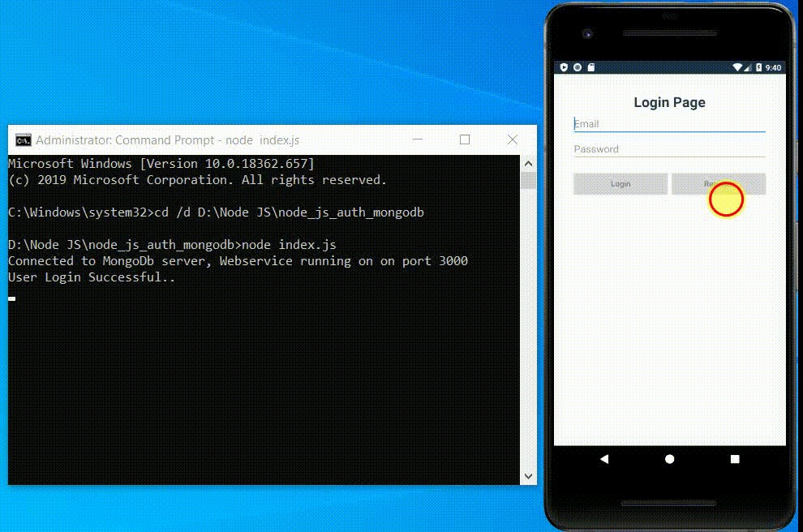803x532 pixels.
Task: Tap the Login button on the app
Action: point(620,184)
